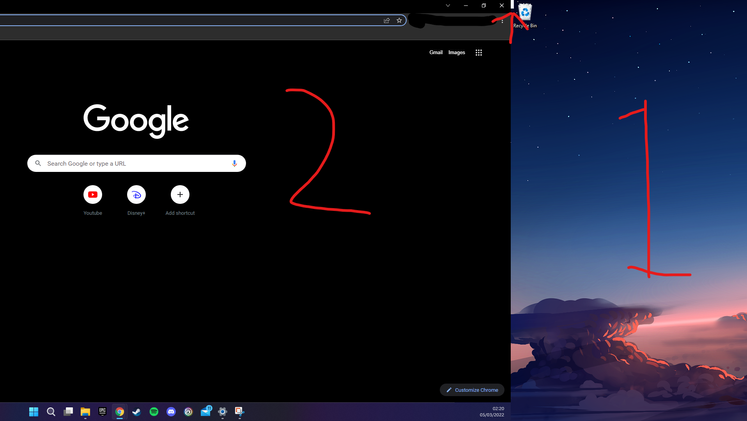Bookmark this page with the star icon

click(x=399, y=20)
